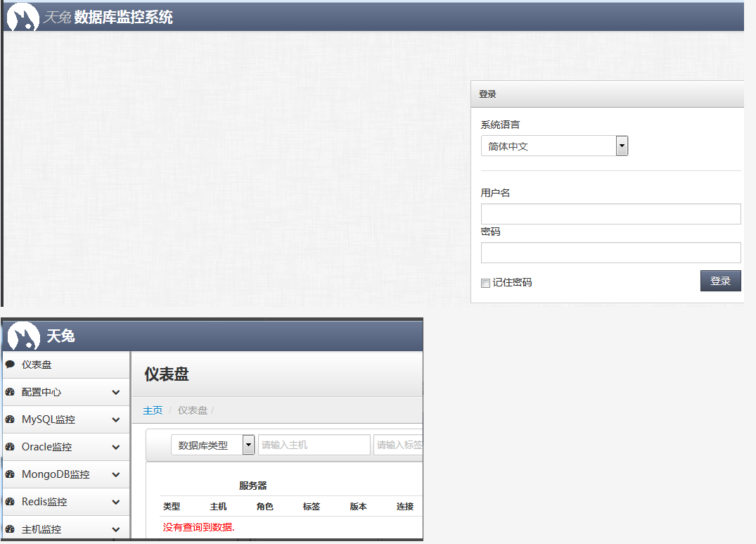Click the gauge icon beside MongoDB监控
Viewport: 756px width, 544px height.
(10, 474)
